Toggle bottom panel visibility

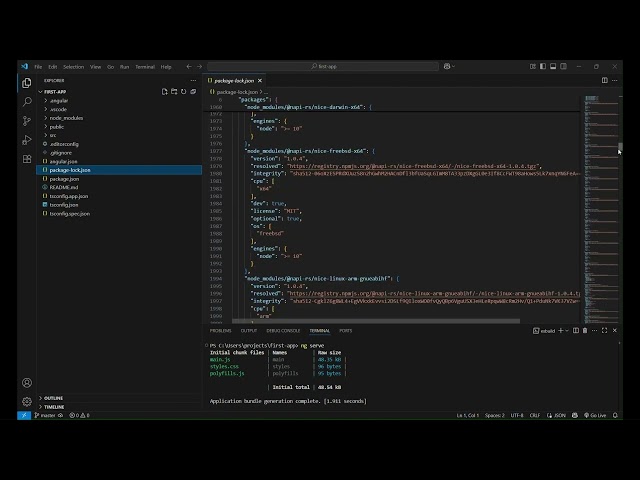click(553, 67)
